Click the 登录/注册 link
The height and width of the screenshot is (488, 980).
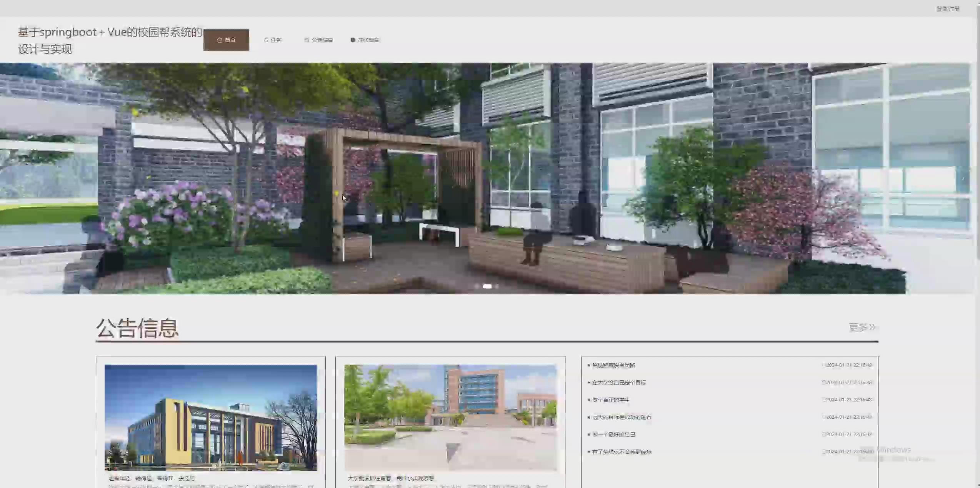[947, 9]
